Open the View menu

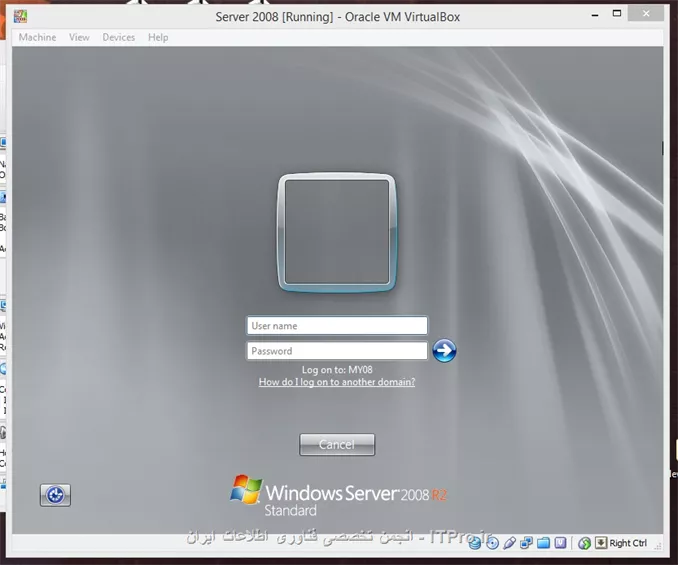coord(79,37)
